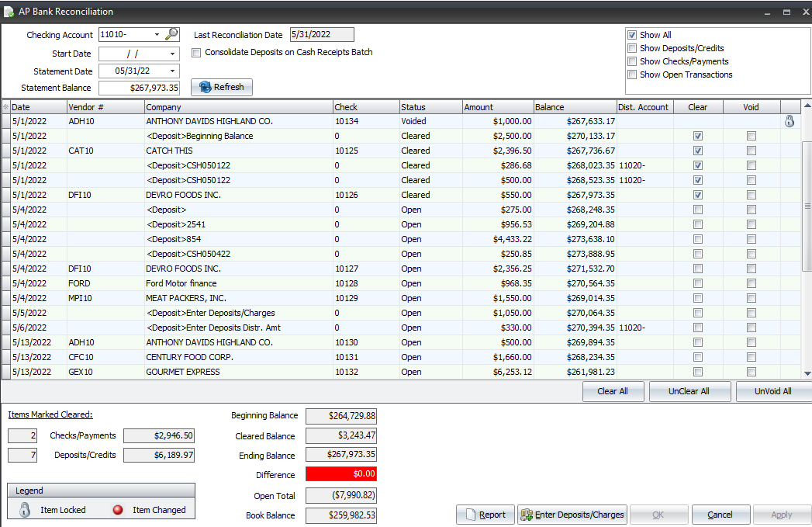
Task: Enable Show Open Transactions
Action: coord(632,75)
